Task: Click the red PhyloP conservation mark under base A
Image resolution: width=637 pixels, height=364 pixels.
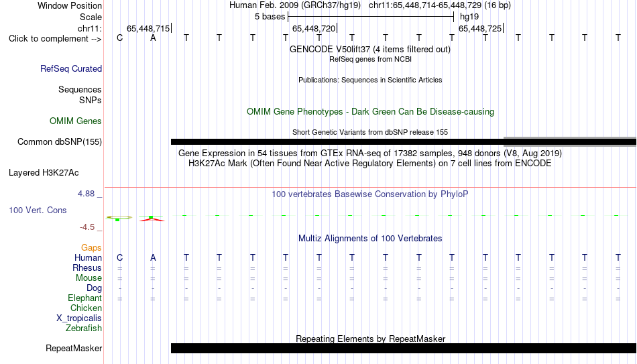Action: coord(152,219)
